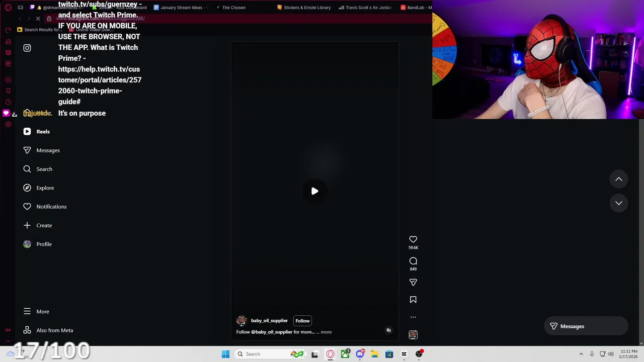The image size is (644, 362).
Task: Like the reel with heart icon
Action: point(413,239)
